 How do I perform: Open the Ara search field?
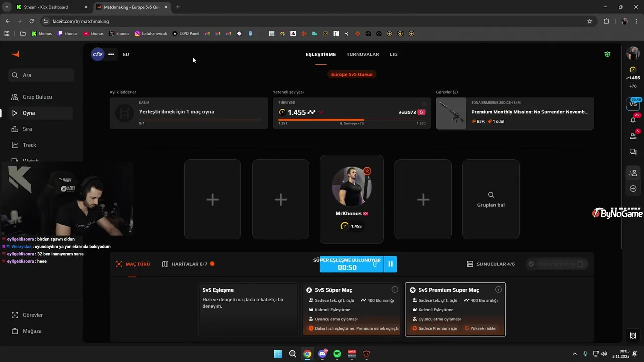41,75
